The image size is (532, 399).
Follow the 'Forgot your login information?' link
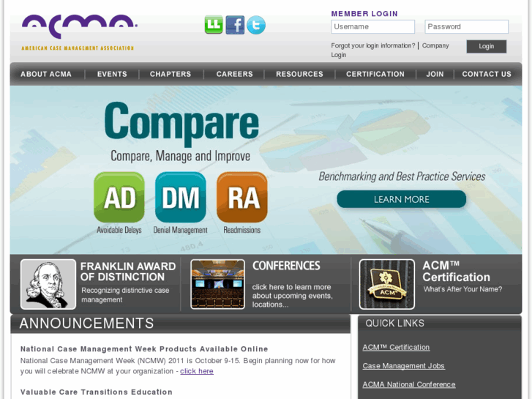click(x=373, y=45)
